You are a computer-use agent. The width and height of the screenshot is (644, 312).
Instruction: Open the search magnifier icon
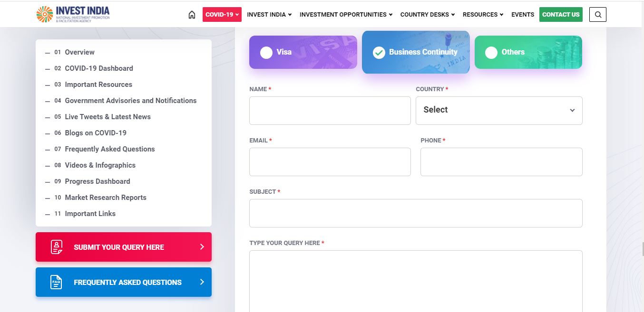598,15
